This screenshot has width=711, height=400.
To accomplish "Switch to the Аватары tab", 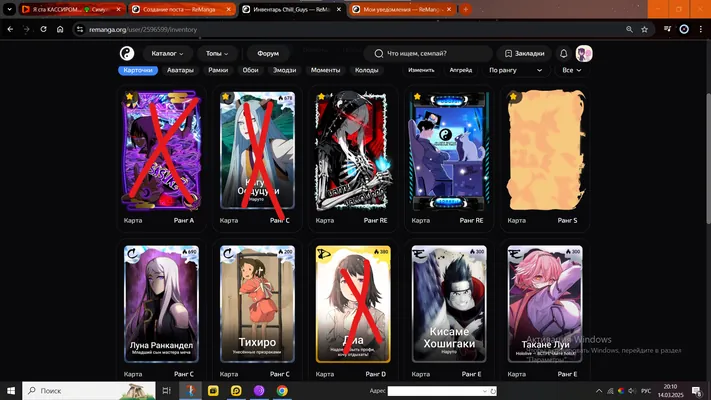I will (x=180, y=70).
